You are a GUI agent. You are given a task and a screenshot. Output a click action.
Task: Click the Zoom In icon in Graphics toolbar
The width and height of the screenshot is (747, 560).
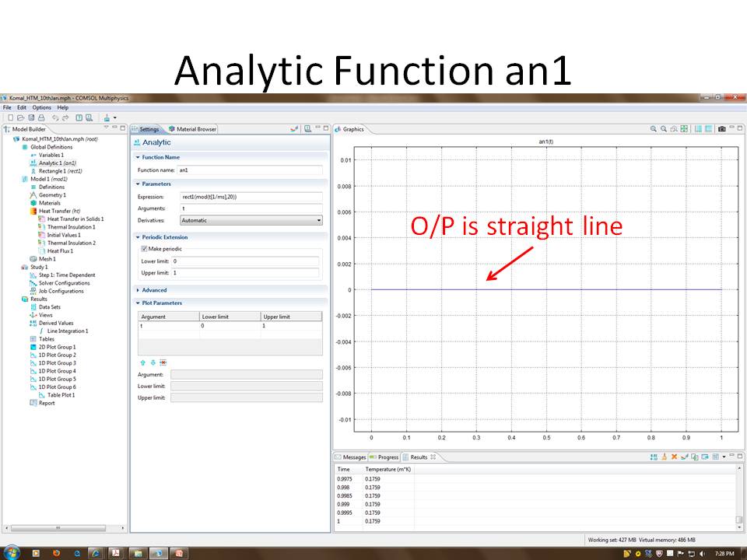(x=654, y=129)
